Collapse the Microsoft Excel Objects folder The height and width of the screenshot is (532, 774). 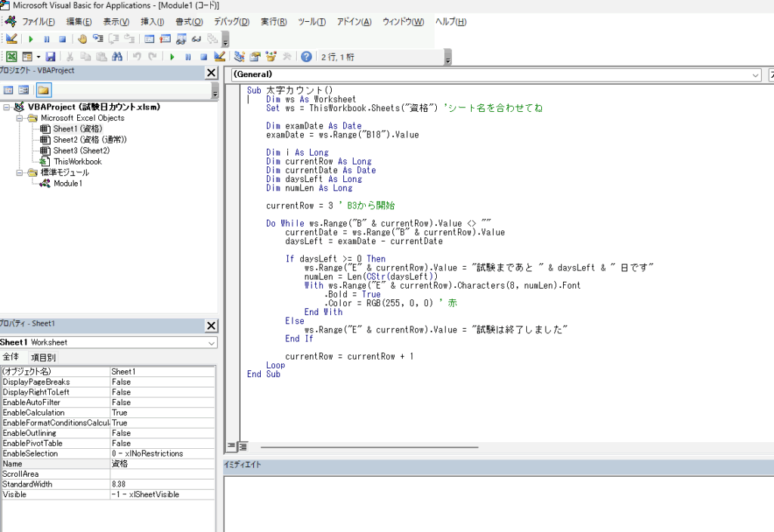point(20,118)
